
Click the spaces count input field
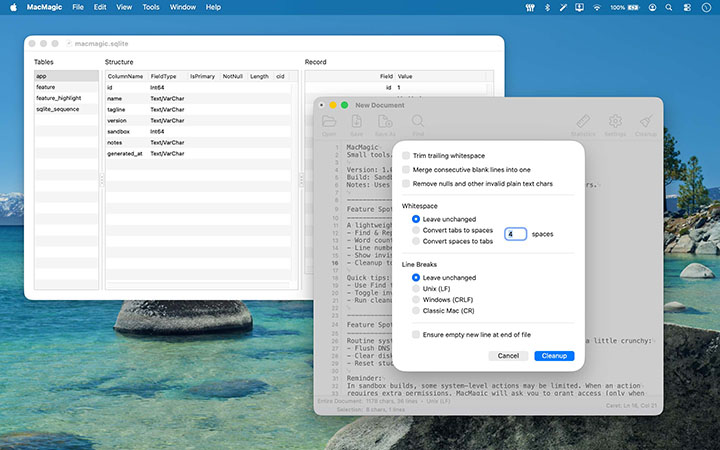pos(515,233)
